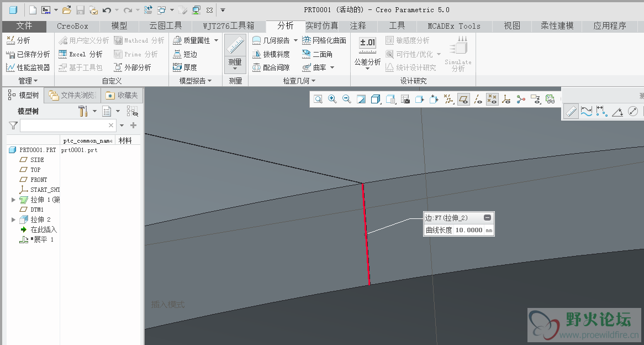Click the large Measure ruler icon
The width and height of the screenshot is (644, 345).
click(235, 45)
